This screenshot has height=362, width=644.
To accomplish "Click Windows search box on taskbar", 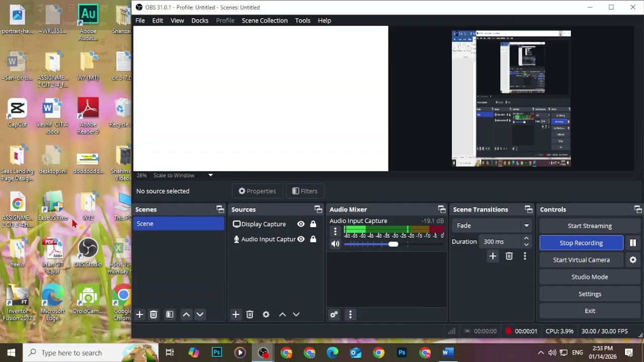I will 90,352.
